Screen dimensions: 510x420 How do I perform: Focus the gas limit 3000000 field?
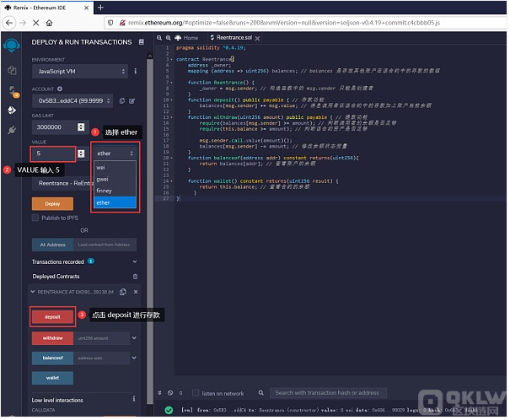click(x=54, y=127)
